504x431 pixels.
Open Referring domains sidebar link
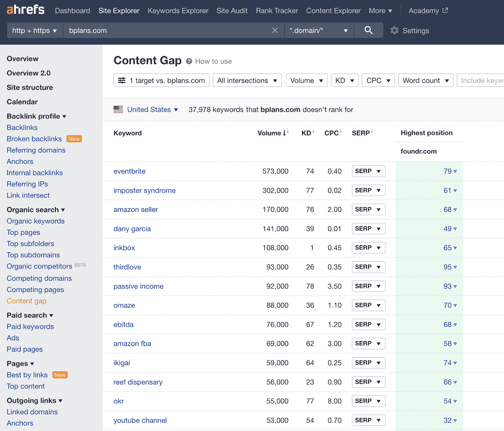(36, 150)
